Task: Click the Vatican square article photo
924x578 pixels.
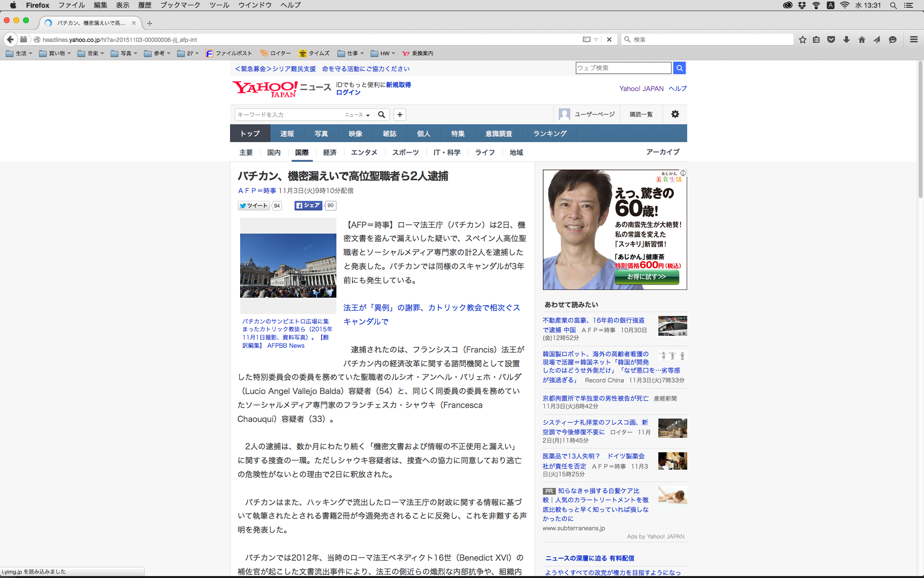Action: pyautogui.click(x=288, y=265)
